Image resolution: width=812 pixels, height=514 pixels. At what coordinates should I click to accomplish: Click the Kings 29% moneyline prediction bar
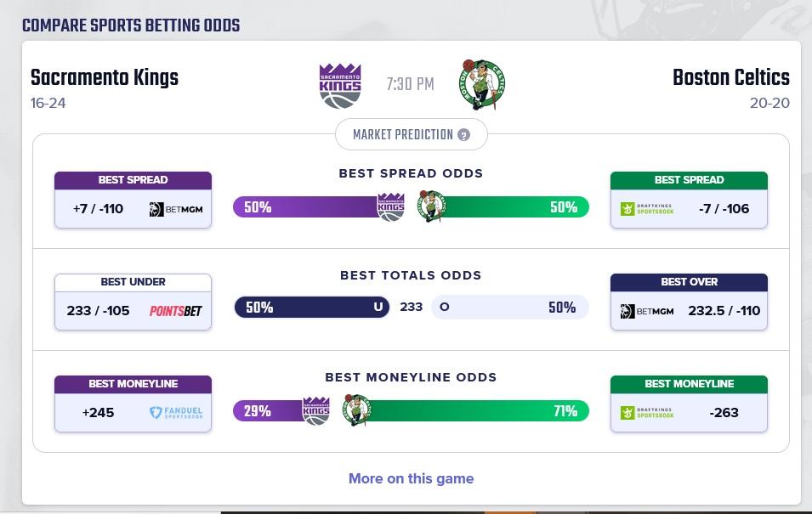point(268,411)
